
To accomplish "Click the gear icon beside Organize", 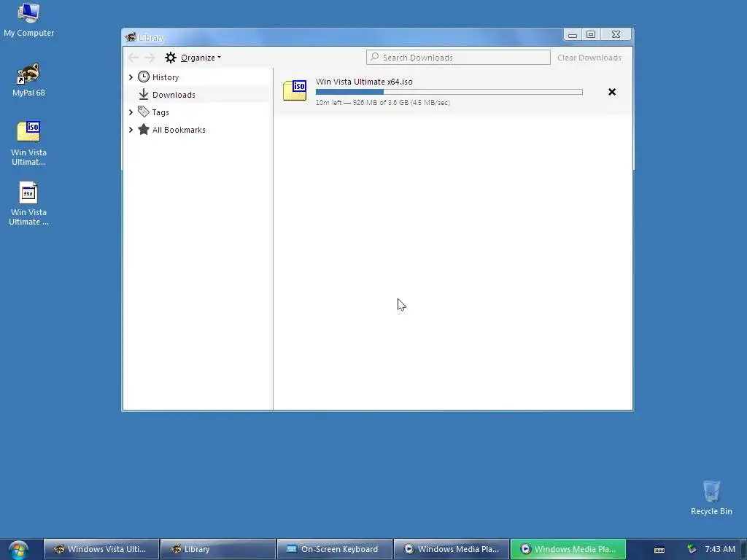I will 171,58.
